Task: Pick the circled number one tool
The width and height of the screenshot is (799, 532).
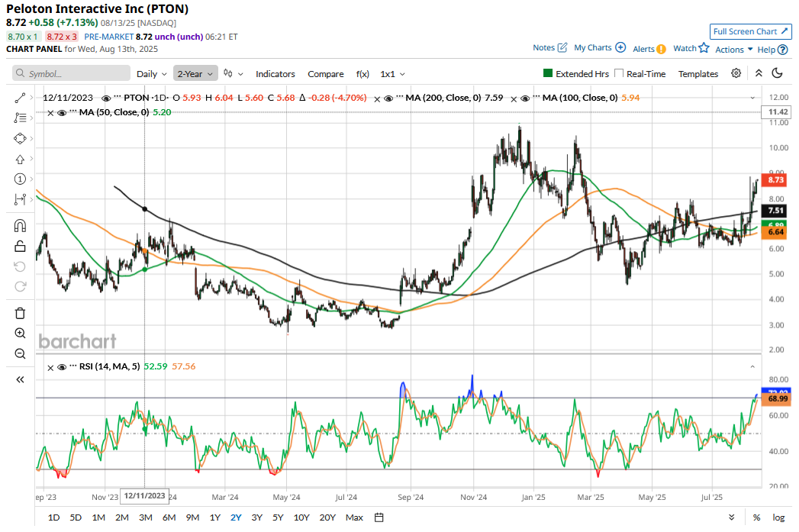Action: pos(20,179)
